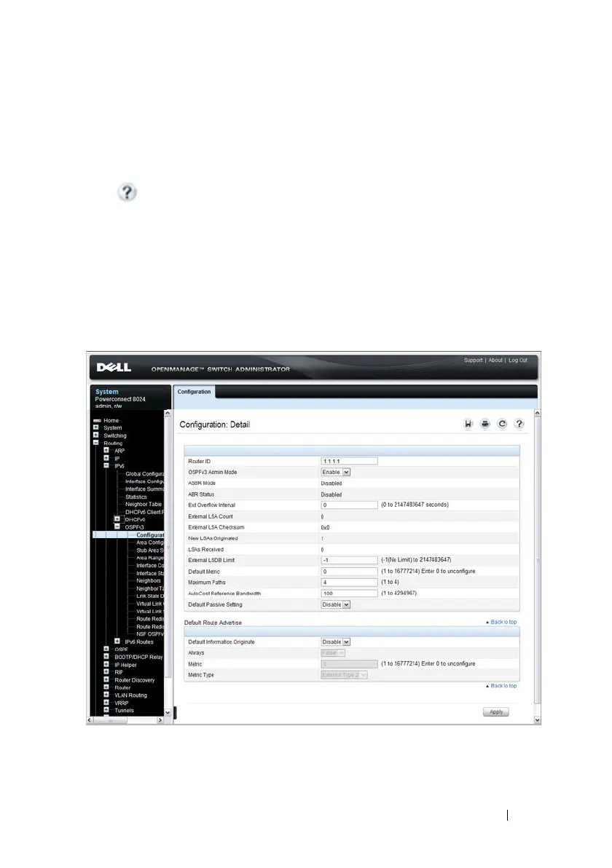
Task: Expand the DHCPv6 node
Action: pos(117,519)
